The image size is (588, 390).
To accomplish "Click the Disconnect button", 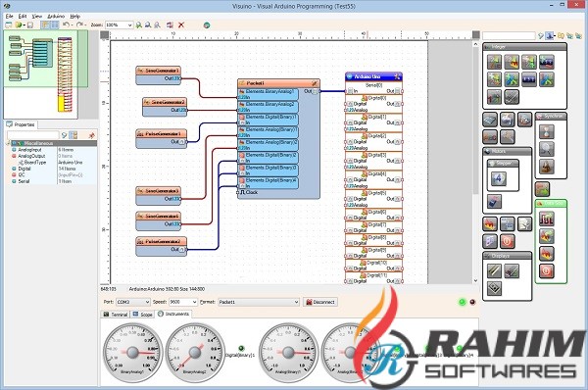I will pos(320,302).
